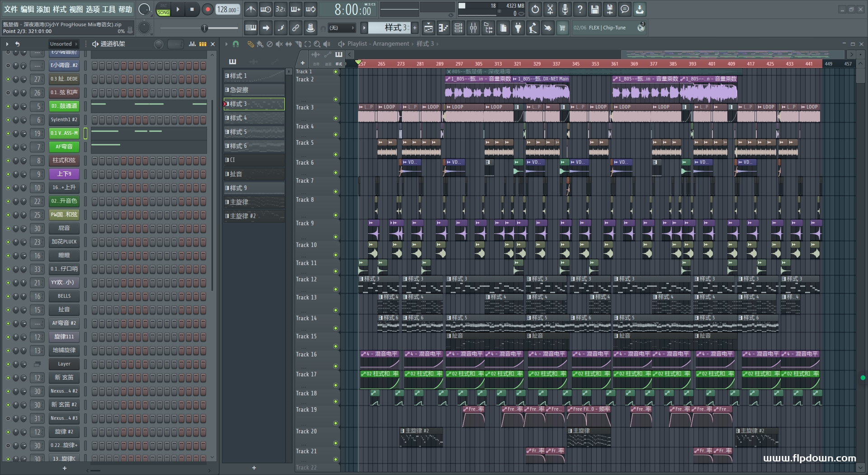868x475 pixels.
Task: Open the Browser view icon
Action: pyautogui.click(x=488, y=28)
